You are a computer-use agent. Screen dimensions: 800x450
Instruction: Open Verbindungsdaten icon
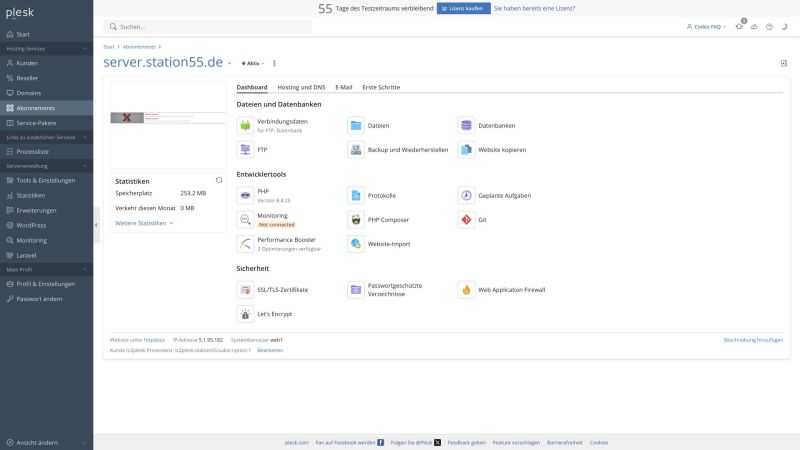coord(245,126)
